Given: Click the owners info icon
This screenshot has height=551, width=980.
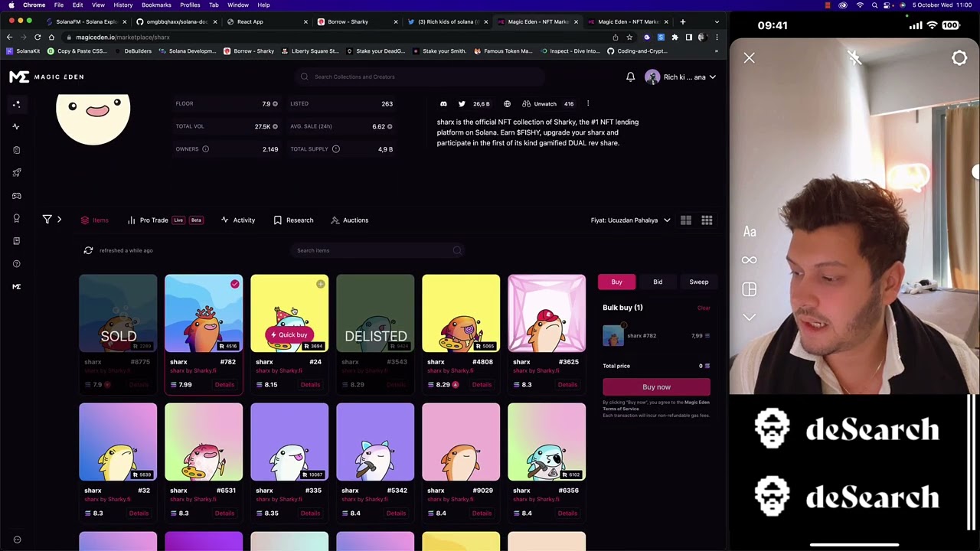Looking at the screenshot, I should pos(205,149).
